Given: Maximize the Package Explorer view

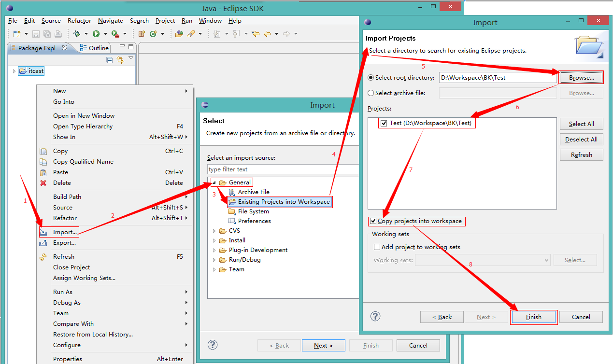Looking at the screenshot, I should [x=130, y=47].
